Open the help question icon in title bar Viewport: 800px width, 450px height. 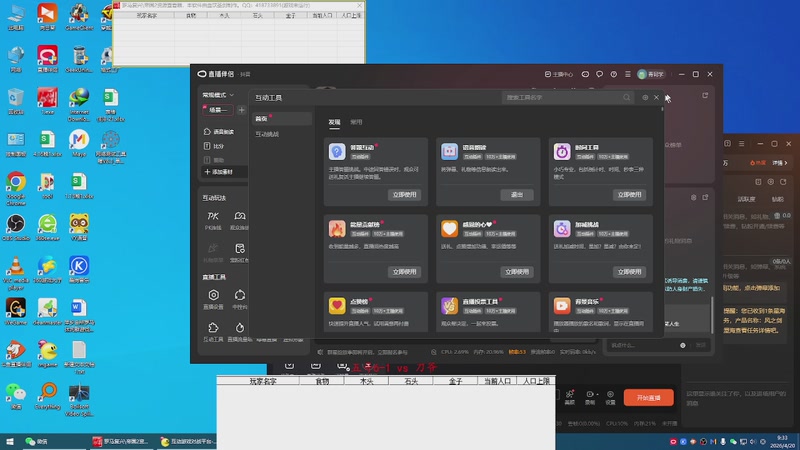click(614, 74)
